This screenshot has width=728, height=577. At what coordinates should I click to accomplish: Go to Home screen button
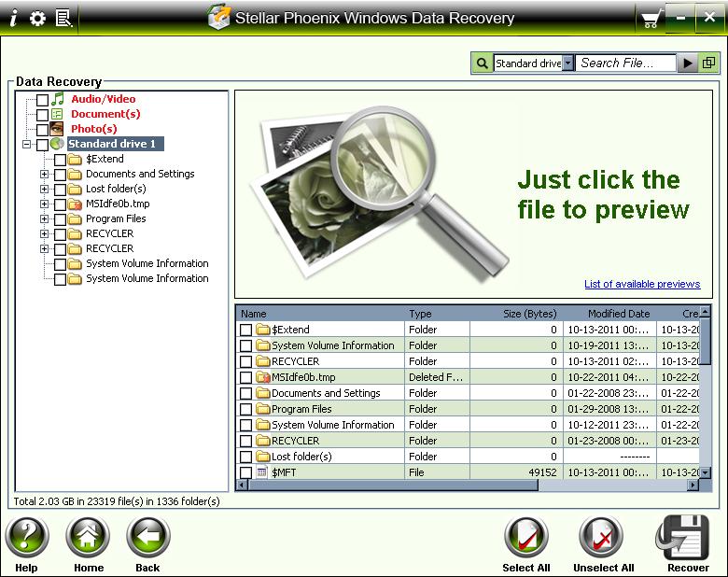click(89, 537)
